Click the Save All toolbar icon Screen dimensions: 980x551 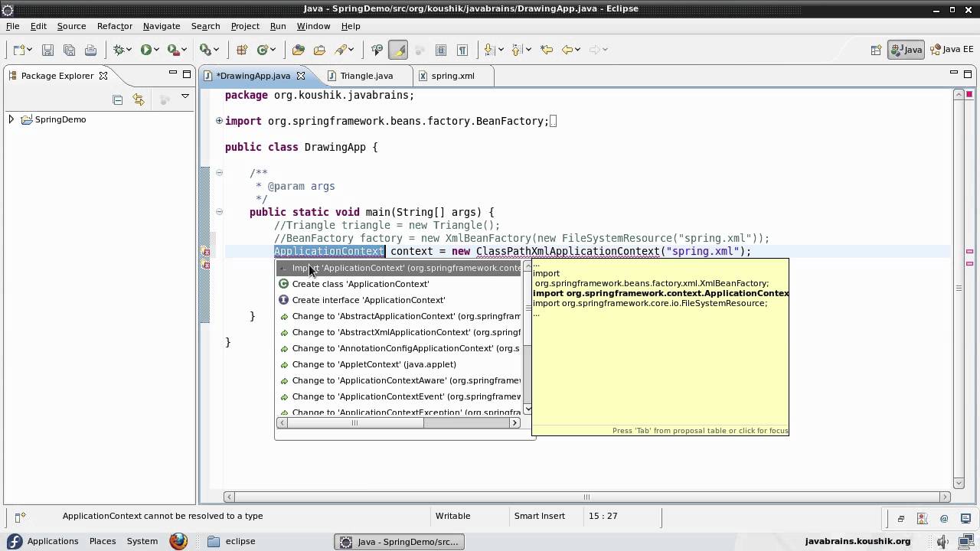tap(69, 50)
